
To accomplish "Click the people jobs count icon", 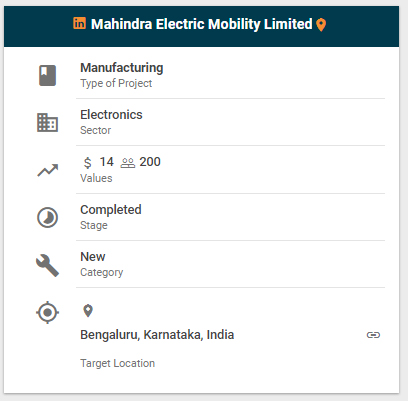I will pyautogui.click(x=128, y=163).
